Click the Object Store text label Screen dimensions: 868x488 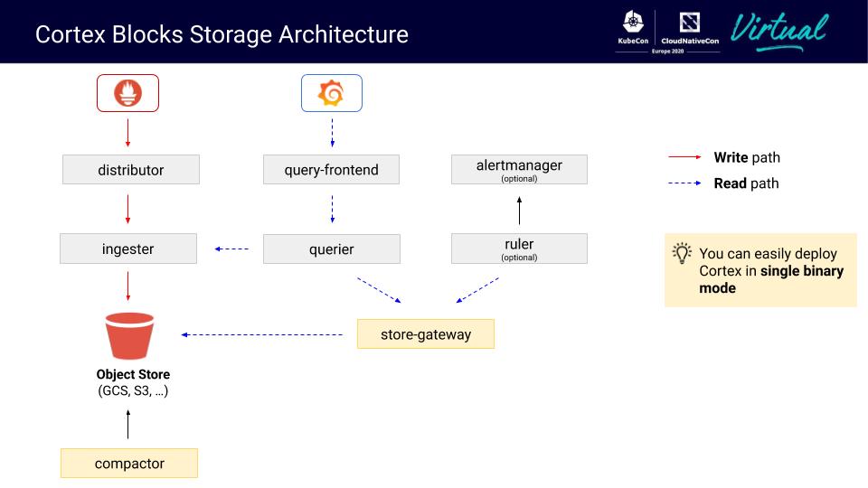pos(133,374)
